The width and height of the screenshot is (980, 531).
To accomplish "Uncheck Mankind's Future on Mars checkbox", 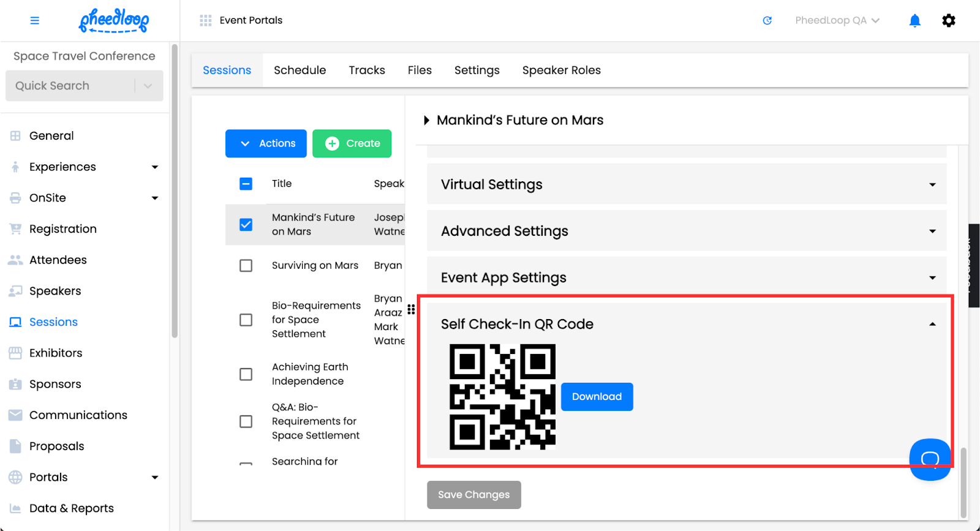I will click(246, 225).
